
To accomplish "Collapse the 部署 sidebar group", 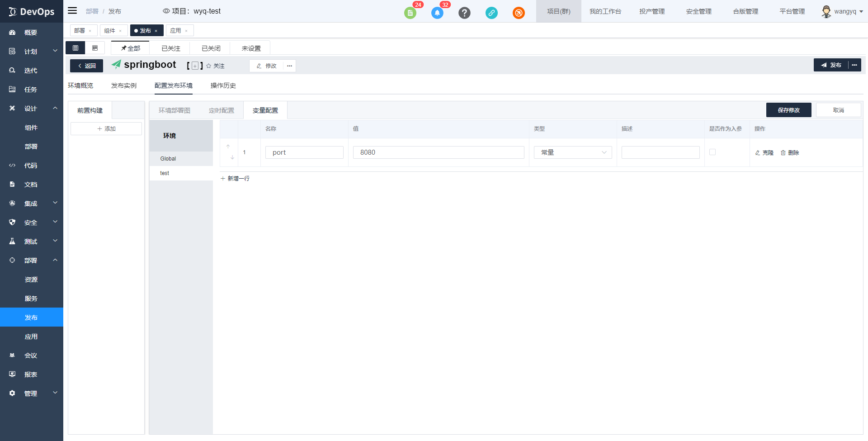I will (x=55, y=260).
